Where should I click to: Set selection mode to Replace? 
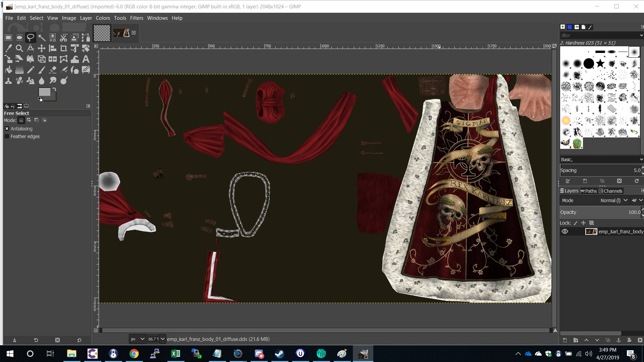[x=21, y=120]
